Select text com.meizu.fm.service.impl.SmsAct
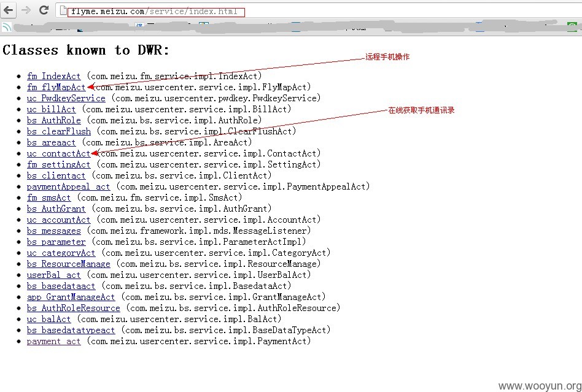582x392 pixels. (159, 198)
